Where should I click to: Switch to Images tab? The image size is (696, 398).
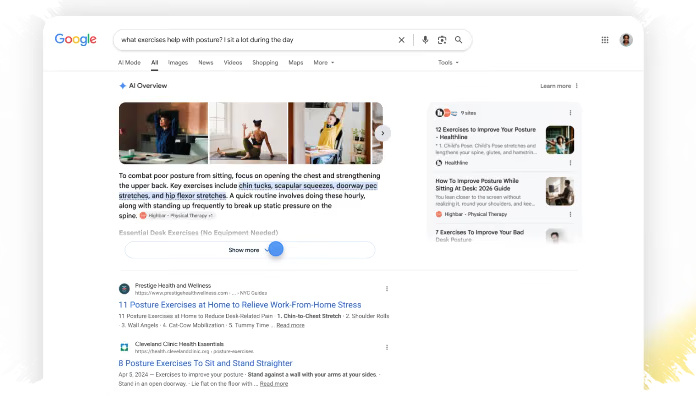[x=178, y=63]
